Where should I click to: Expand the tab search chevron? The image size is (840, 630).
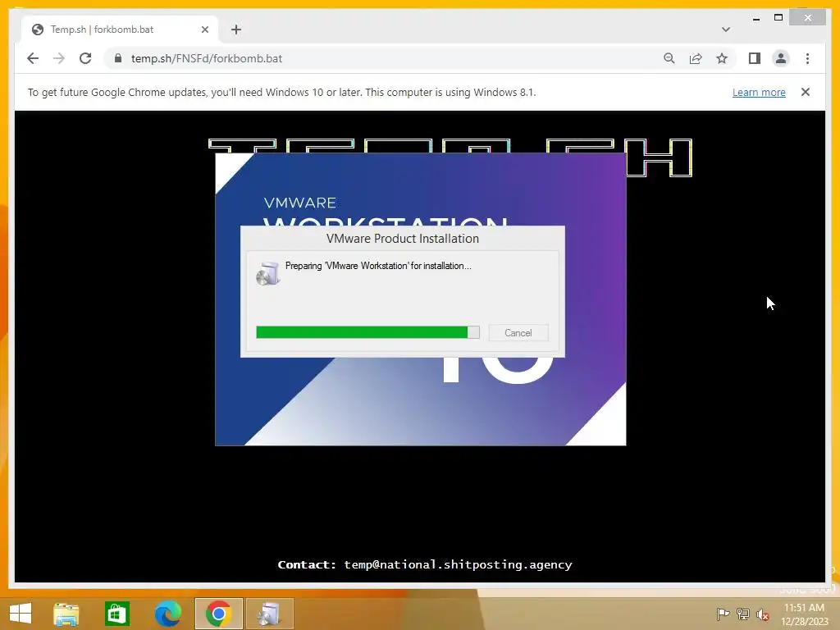pos(726,30)
